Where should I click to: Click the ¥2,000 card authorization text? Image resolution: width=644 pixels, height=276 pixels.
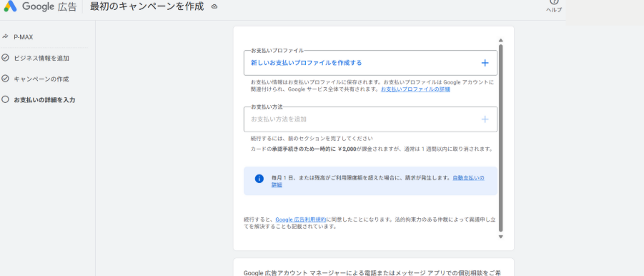371,149
